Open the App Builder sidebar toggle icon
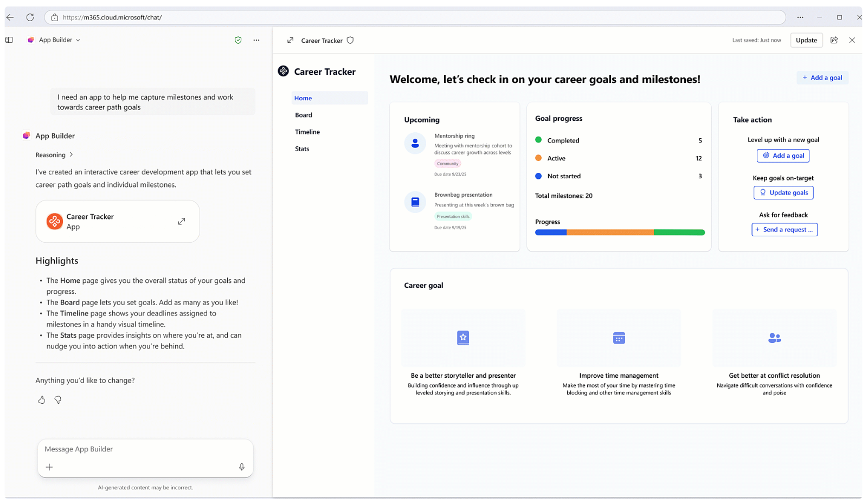Viewport: 868px width, 504px height. (9, 40)
